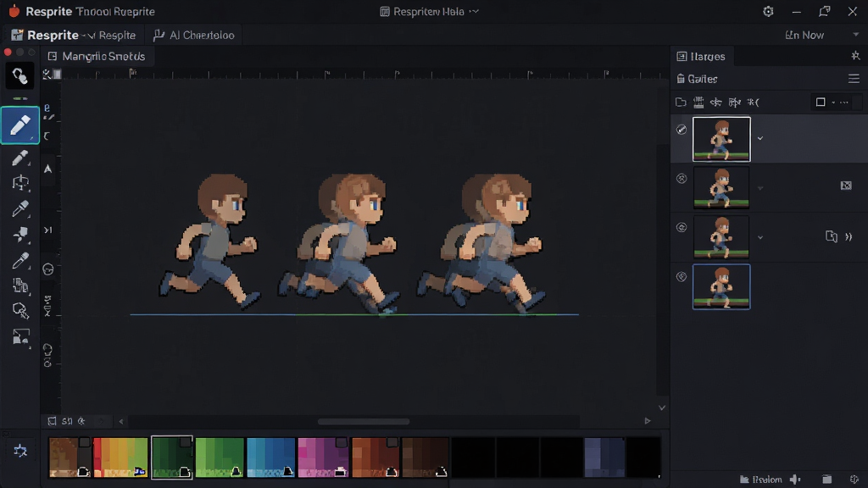The width and height of the screenshot is (868, 488).
Task: Click the horizontal canvas scrollbar thumb
Action: pyautogui.click(x=364, y=422)
